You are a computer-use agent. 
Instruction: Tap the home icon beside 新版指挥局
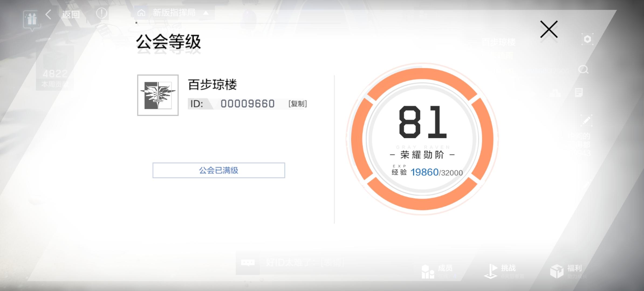pyautogui.click(x=141, y=13)
